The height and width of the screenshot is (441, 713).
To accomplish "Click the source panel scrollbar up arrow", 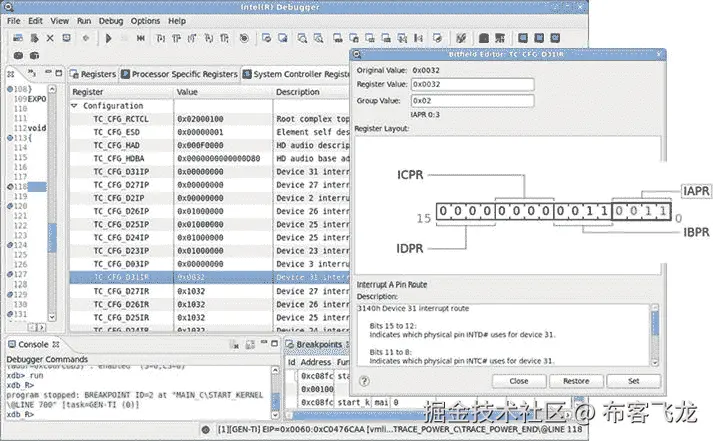I will click(x=52, y=89).
